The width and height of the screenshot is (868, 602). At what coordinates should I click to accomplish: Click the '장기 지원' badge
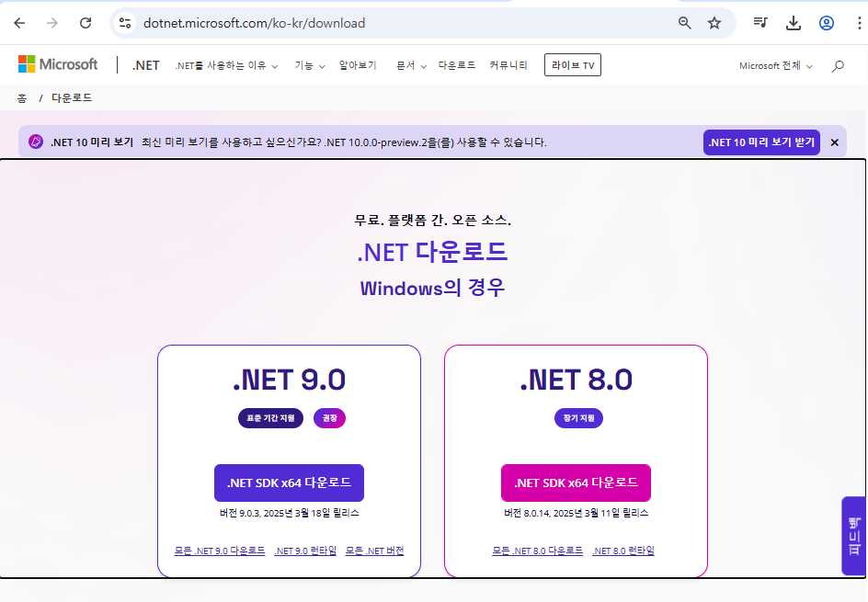tap(578, 418)
